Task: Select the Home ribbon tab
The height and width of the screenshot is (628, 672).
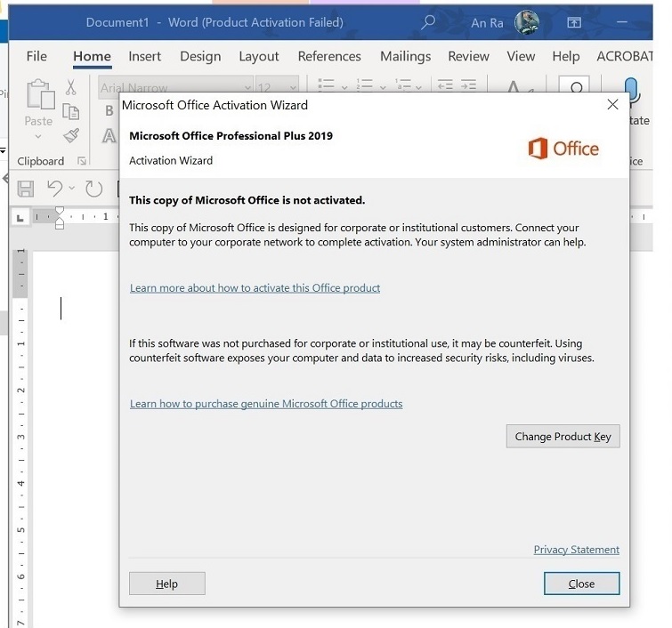Action: click(x=92, y=56)
